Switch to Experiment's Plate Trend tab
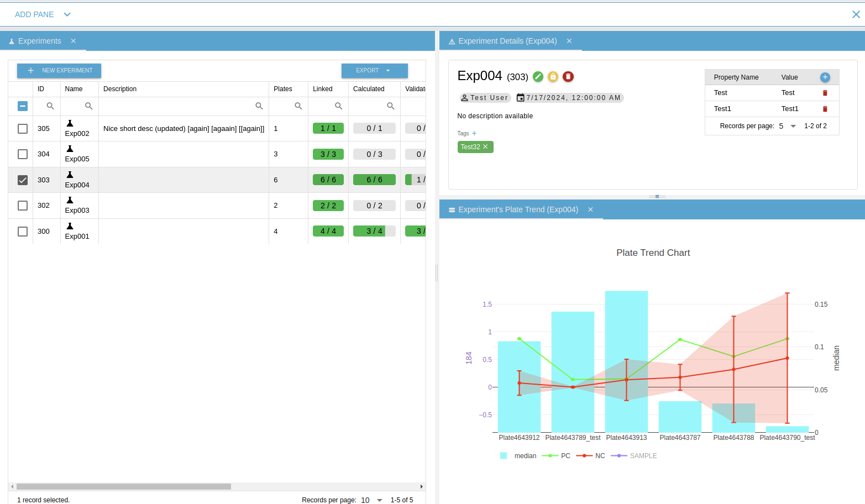This screenshot has width=865, height=504. (518, 209)
